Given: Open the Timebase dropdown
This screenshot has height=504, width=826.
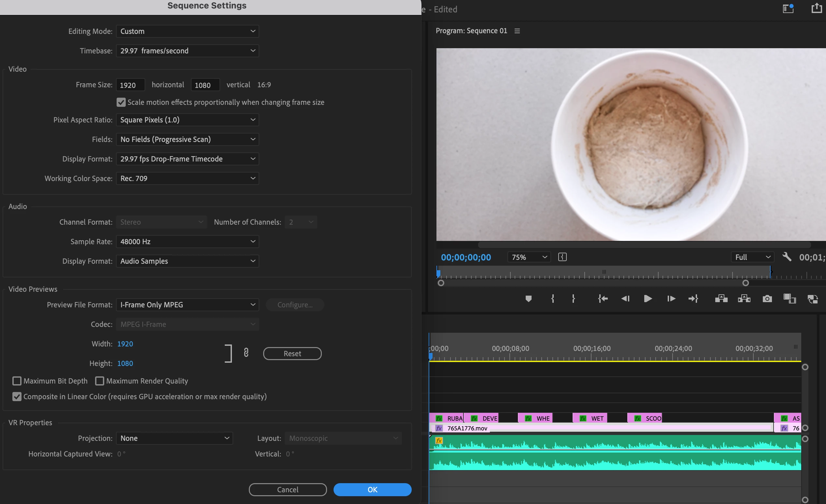Looking at the screenshot, I should click(x=187, y=51).
